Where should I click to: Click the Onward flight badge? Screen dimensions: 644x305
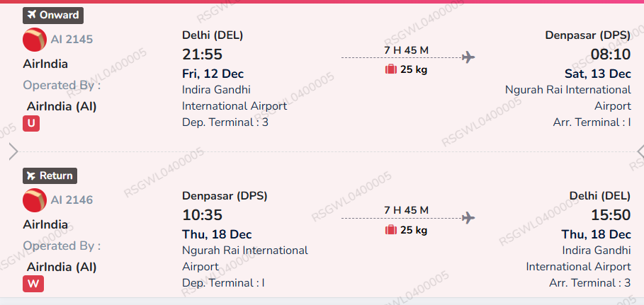tap(53, 15)
